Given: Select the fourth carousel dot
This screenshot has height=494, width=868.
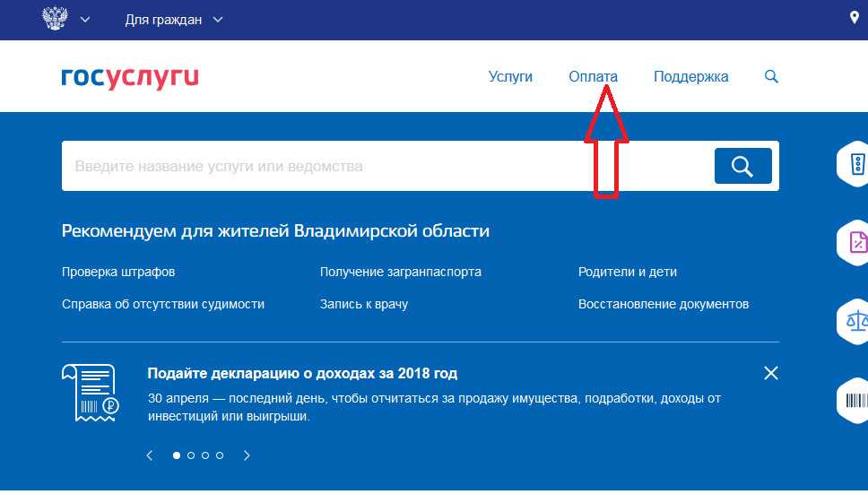Looking at the screenshot, I should point(220,455).
